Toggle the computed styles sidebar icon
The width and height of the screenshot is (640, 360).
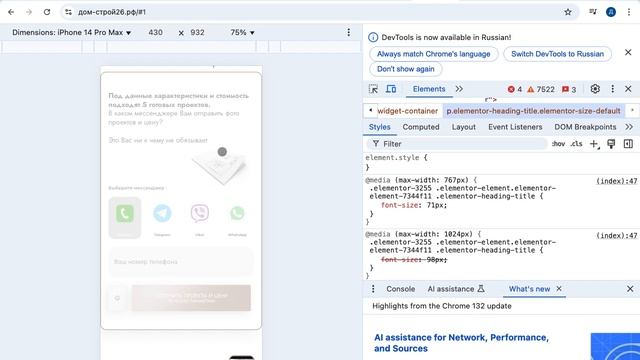[x=628, y=144]
